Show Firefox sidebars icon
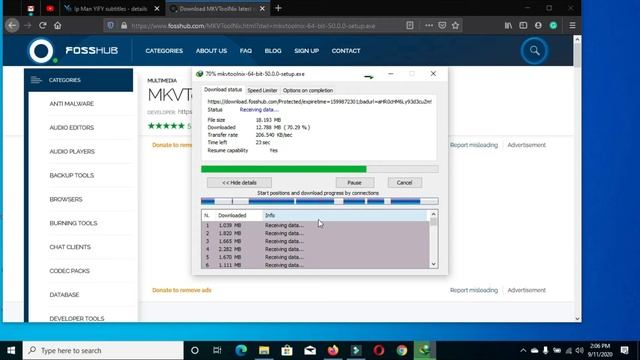This screenshot has width=640, height=360. coord(523,25)
